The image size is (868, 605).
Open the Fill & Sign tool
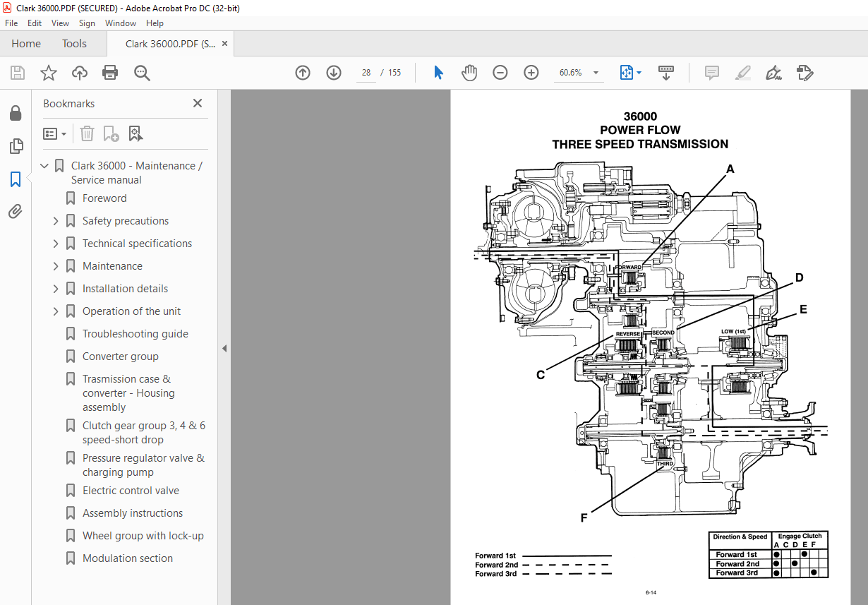pos(773,73)
